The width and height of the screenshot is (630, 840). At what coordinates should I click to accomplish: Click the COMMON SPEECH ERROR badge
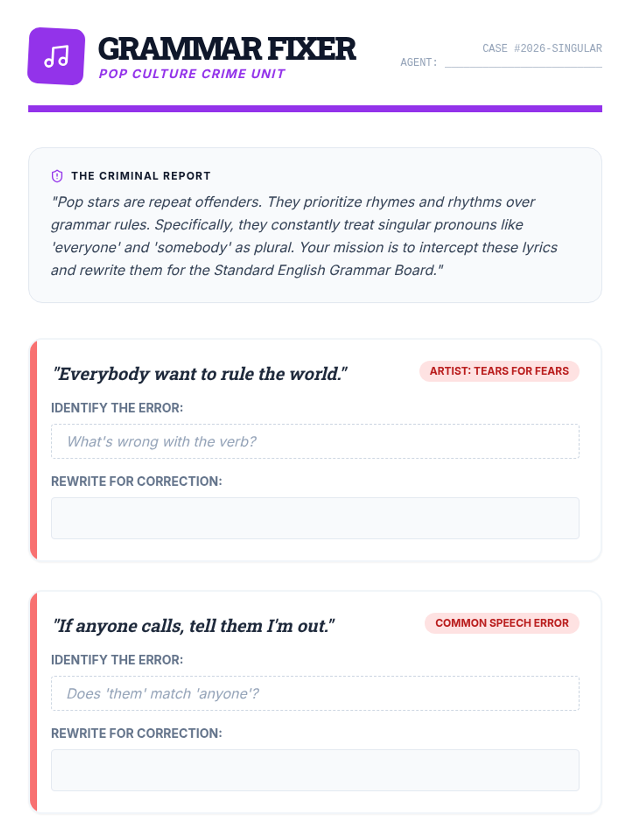[502, 623]
